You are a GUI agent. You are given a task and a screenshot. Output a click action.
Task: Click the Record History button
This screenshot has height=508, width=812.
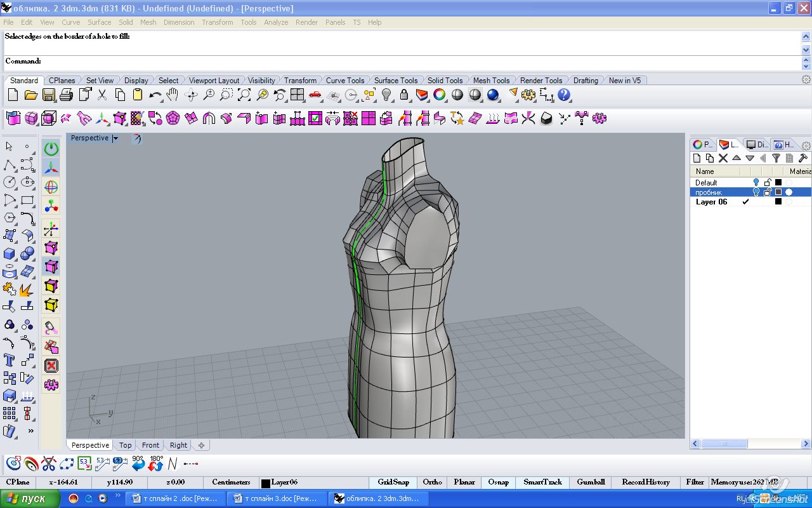coord(645,482)
